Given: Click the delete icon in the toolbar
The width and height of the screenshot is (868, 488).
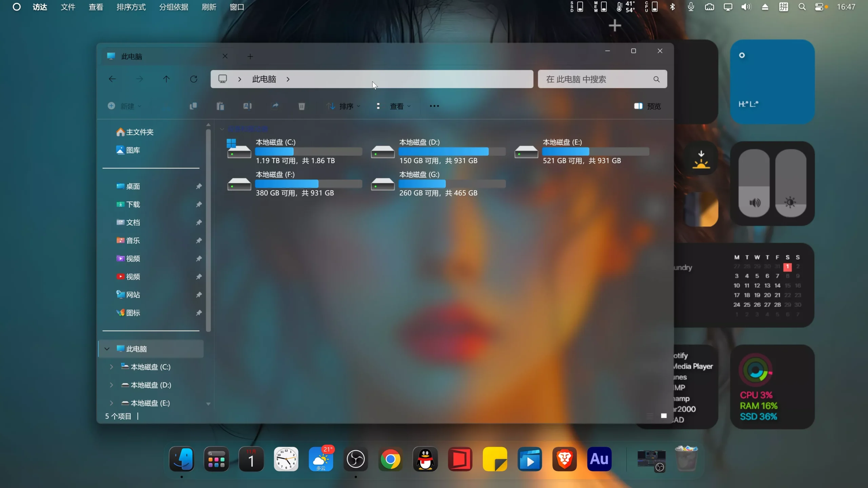Looking at the screenshot, I should pyautogui.click(x=302, y=106).
